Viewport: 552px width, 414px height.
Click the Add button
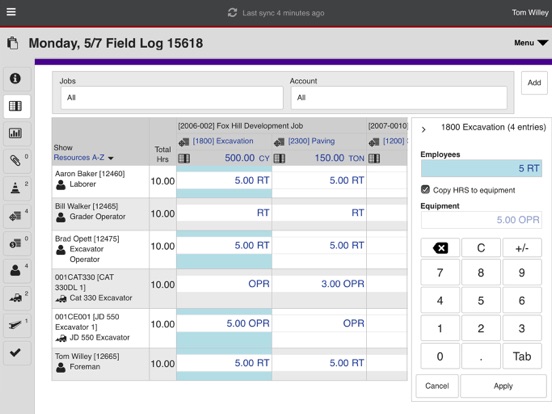click(534, 83)
